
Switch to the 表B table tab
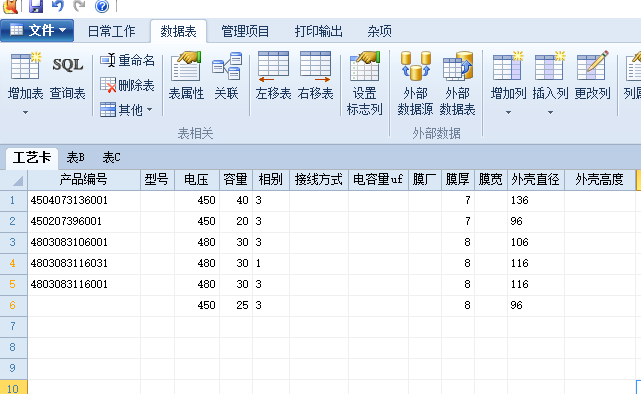point(76,157)
